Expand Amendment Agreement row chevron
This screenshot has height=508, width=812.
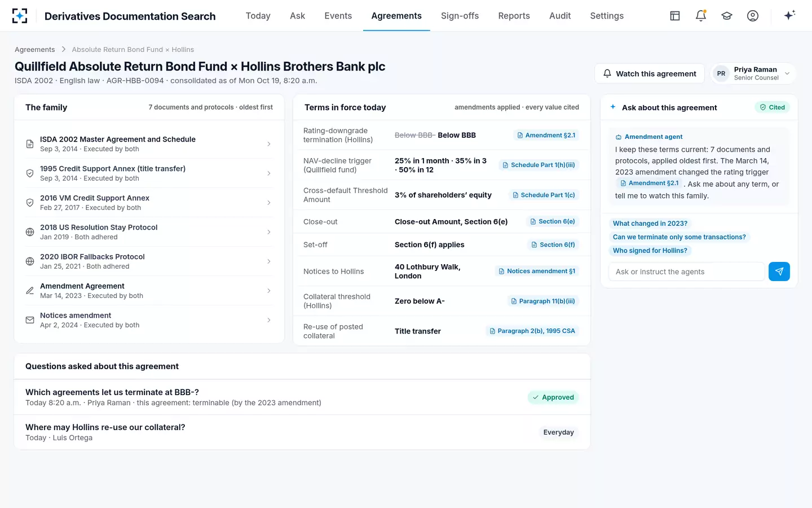tap(269, 291)
